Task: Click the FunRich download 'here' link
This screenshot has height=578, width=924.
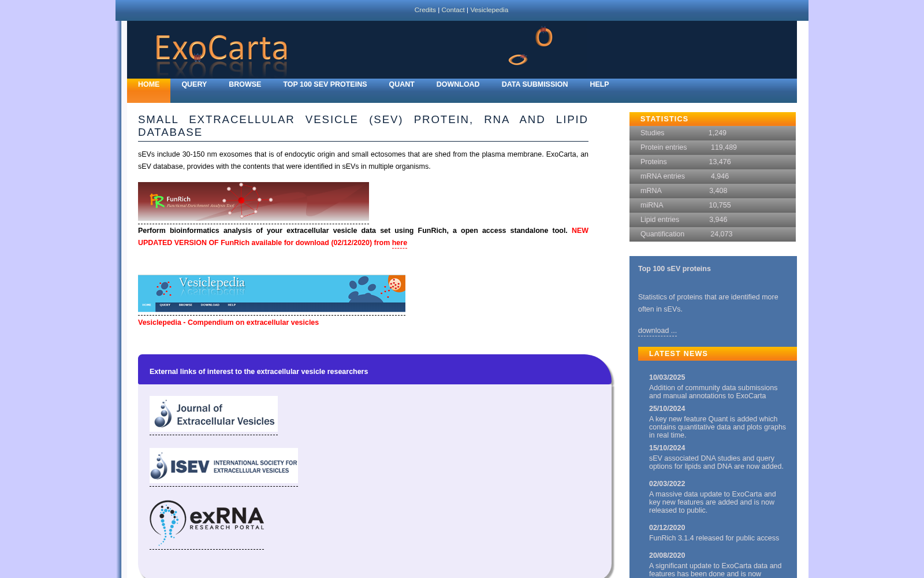Action: click(400, 243)
